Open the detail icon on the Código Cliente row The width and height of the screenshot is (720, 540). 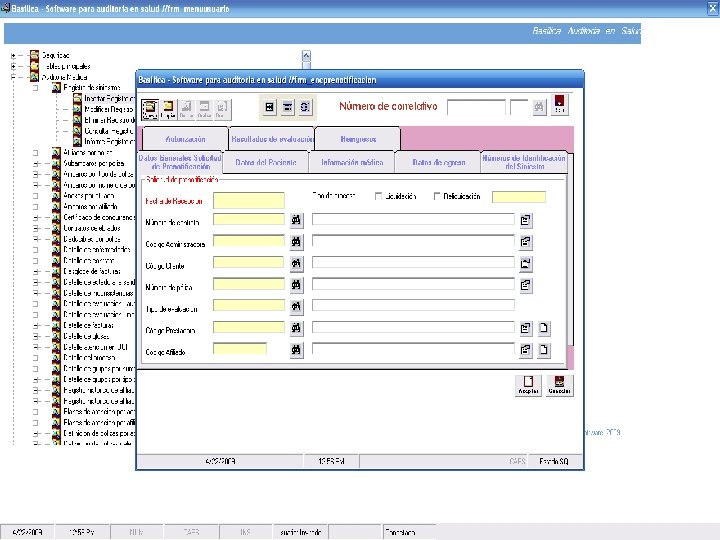coord(526,264)
